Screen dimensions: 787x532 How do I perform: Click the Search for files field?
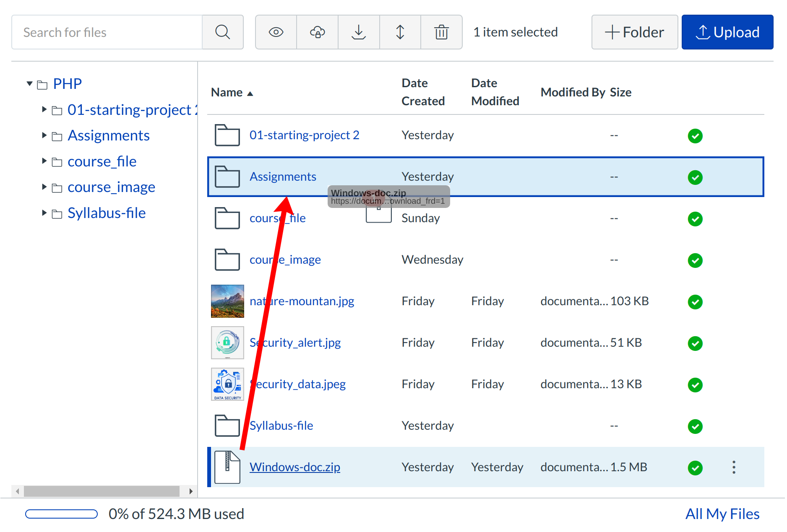click(x=107, y=32)
